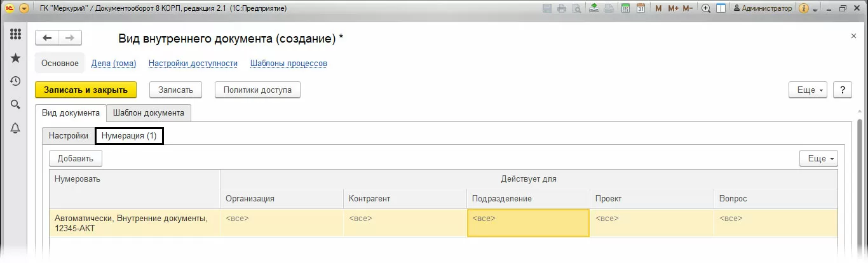Open the calendar icon in title bar
The height and width of the screenshot is (263, 868).
641,9
